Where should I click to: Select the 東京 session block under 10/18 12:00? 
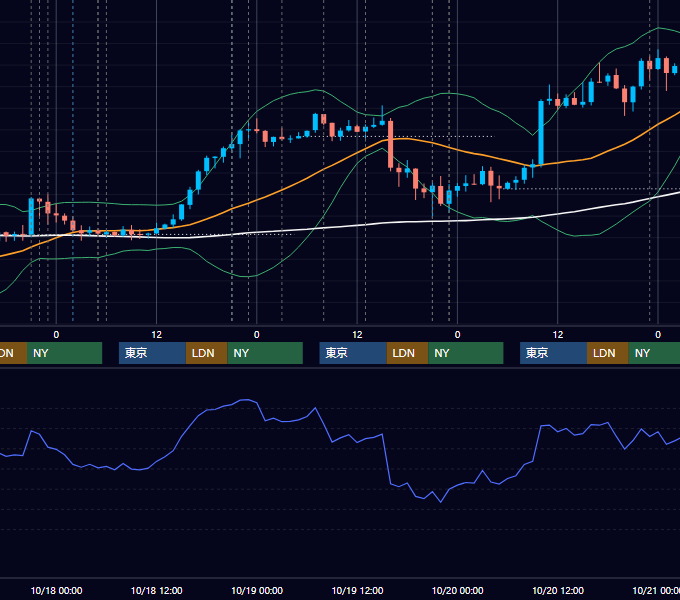click(x=152, y=353)
